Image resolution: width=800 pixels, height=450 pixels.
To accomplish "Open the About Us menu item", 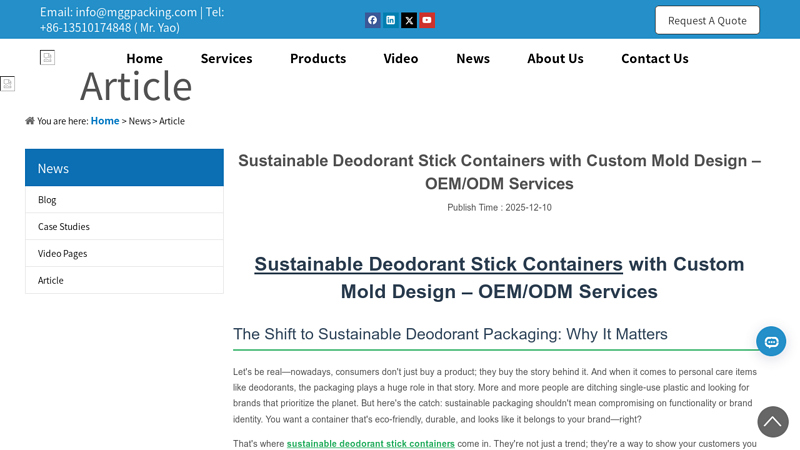I will (x=555, y=59).
